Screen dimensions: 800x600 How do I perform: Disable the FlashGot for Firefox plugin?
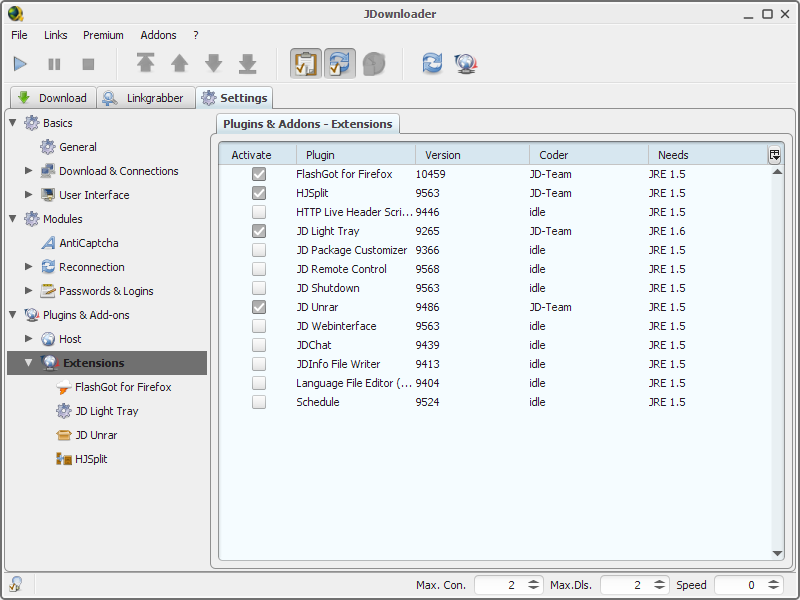pyautogui.click(x=259, y=174)
